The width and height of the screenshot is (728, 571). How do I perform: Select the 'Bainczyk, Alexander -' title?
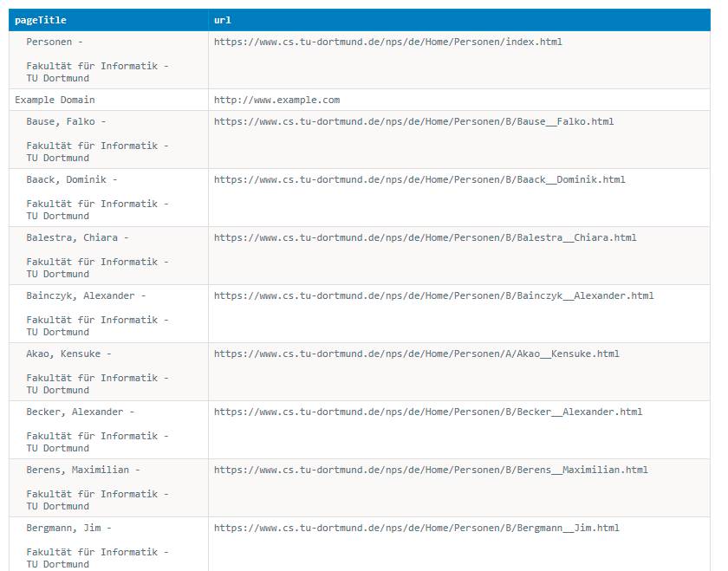pyautogui.click(x=86, y=295)
